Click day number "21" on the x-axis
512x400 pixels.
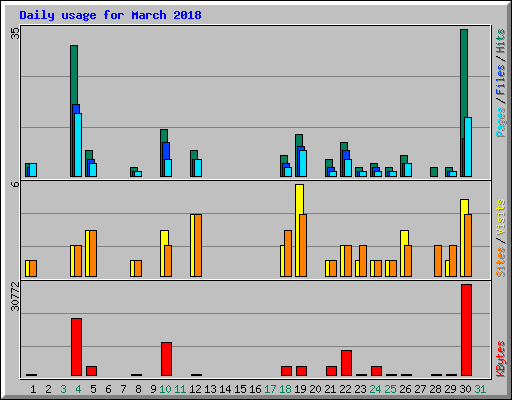coord(330,389)
